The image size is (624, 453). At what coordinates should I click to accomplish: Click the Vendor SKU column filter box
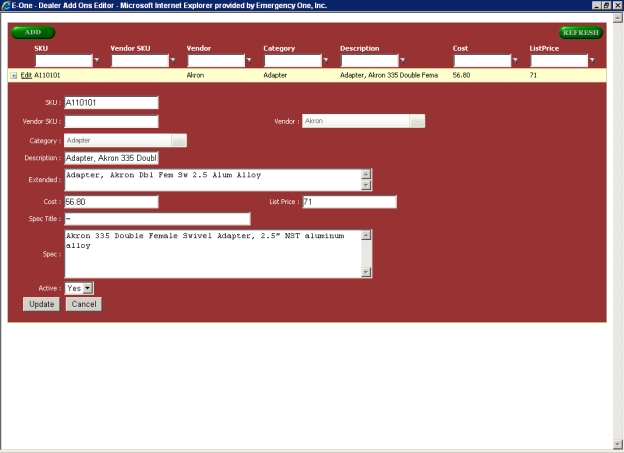coord(140,61)
